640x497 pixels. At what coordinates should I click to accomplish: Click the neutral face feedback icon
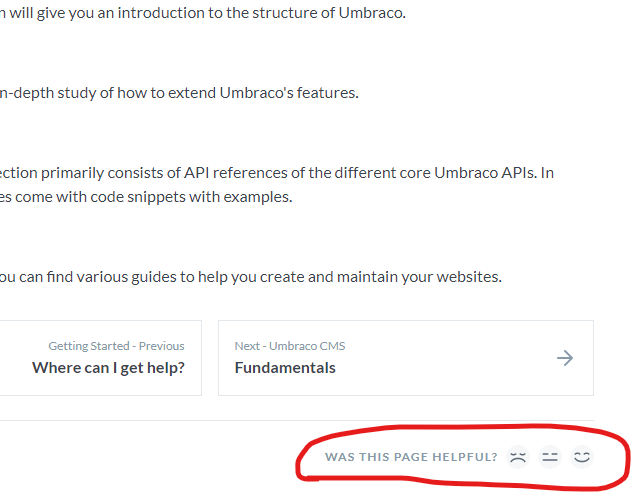pos(549,457)
